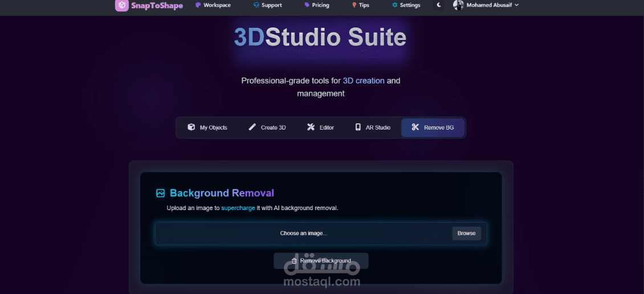
Task: Open the Pricing menu item
Action: [x=320, y=5]
